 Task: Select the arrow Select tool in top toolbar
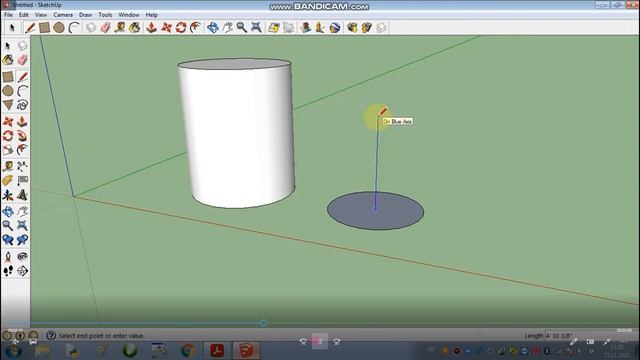click(12, 27)
